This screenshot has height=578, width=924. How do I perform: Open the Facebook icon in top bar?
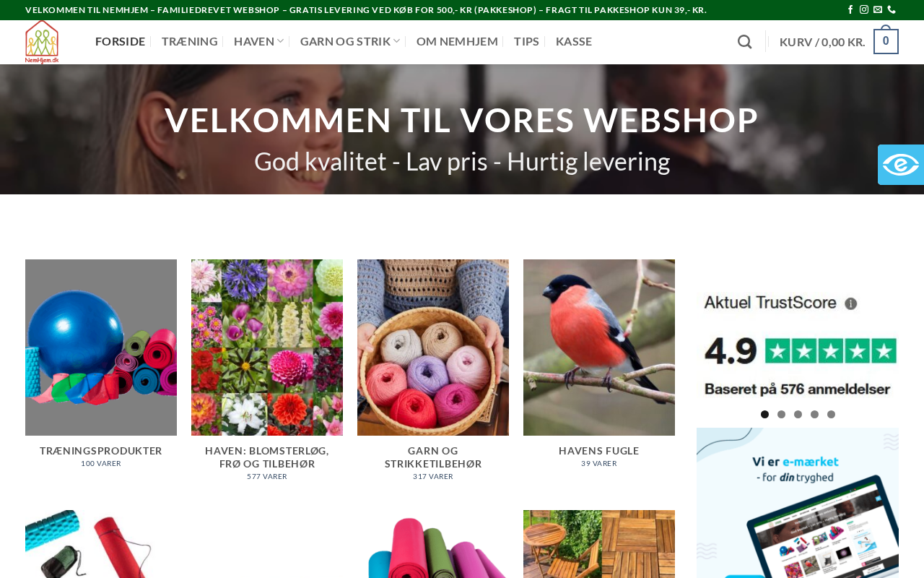point(850,10)
